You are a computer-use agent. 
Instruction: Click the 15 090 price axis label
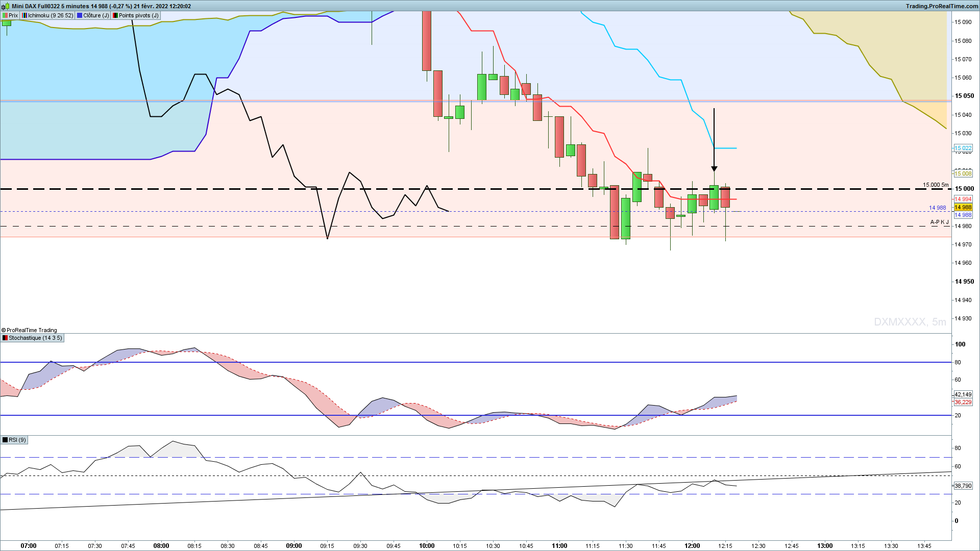tap(963, 22)
